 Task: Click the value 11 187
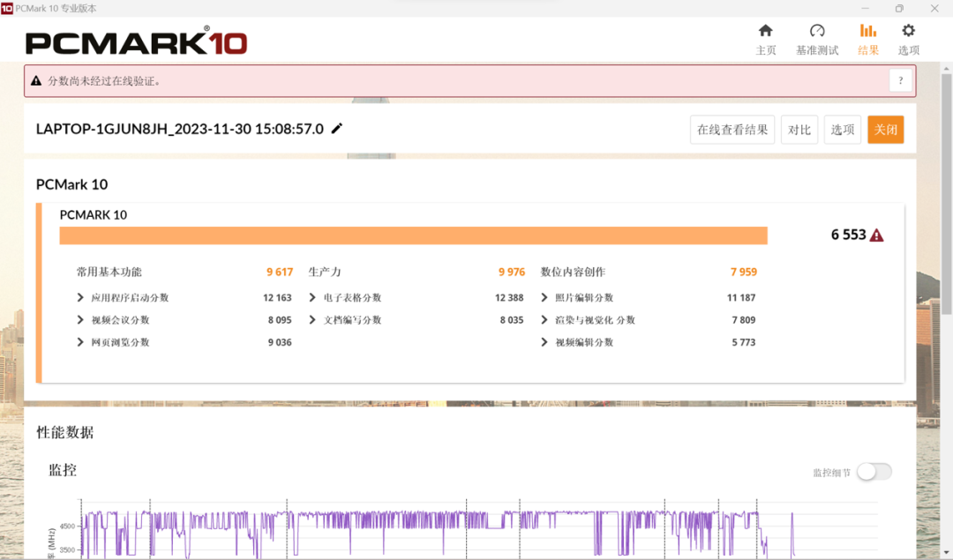pos(741,297)
